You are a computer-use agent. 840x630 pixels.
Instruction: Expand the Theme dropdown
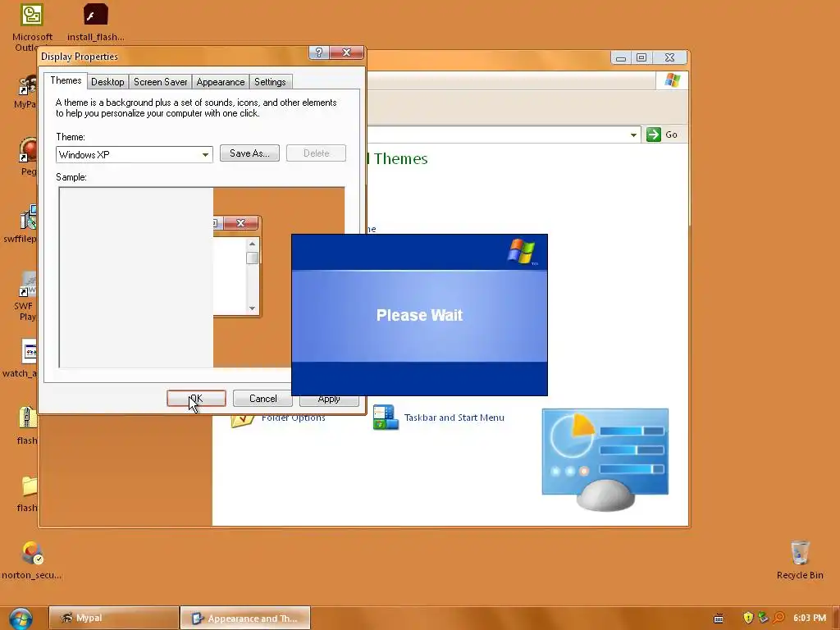(204, 155)
